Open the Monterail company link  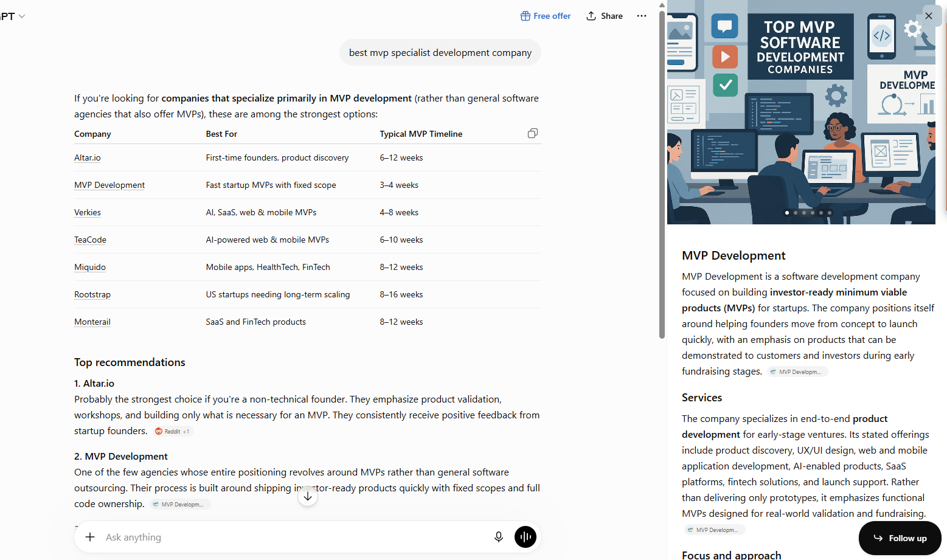[92, 322]
